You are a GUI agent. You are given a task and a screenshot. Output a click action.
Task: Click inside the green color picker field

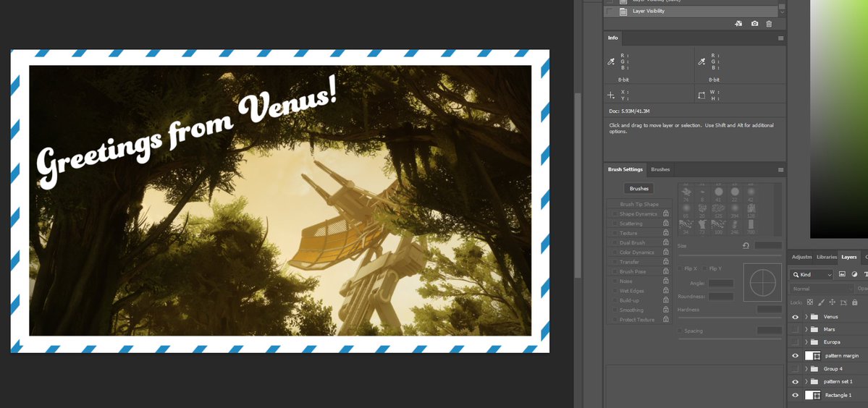(x=838, y=119)
